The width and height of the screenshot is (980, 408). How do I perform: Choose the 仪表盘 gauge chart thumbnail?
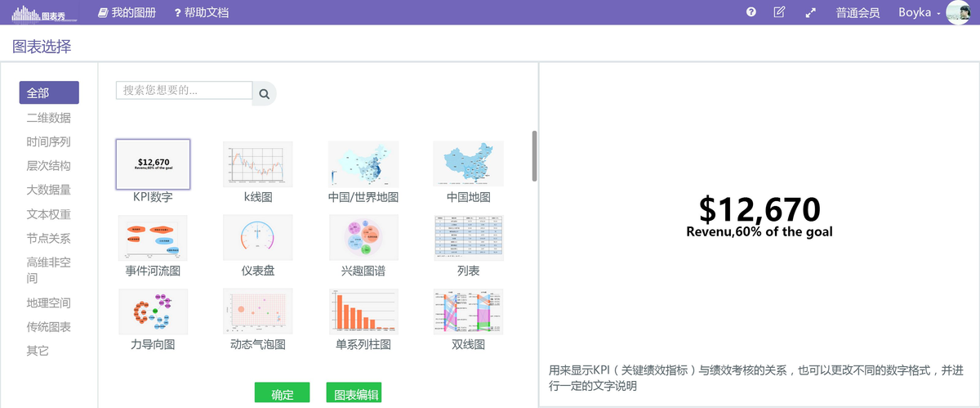pos(258,238)
